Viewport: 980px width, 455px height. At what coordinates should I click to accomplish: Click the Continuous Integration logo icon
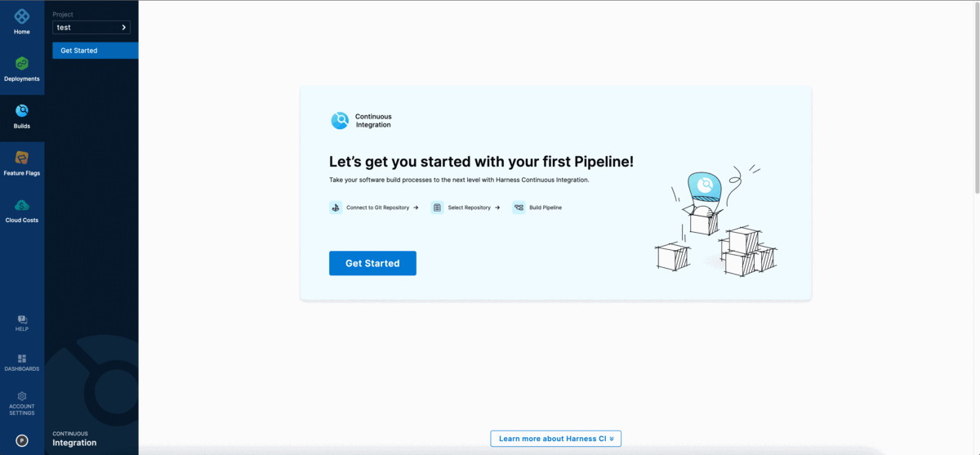pyautogui.click(x=340, y=121)
